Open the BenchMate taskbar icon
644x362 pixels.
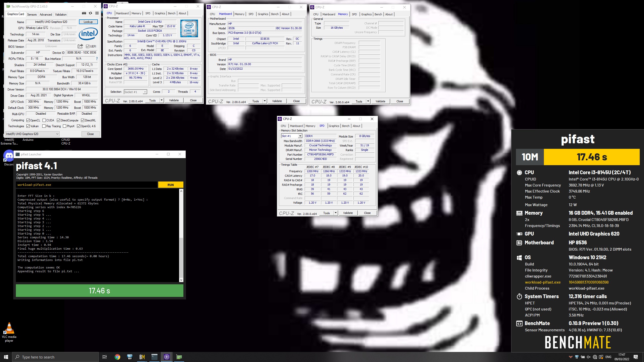[x=142, y=357]
